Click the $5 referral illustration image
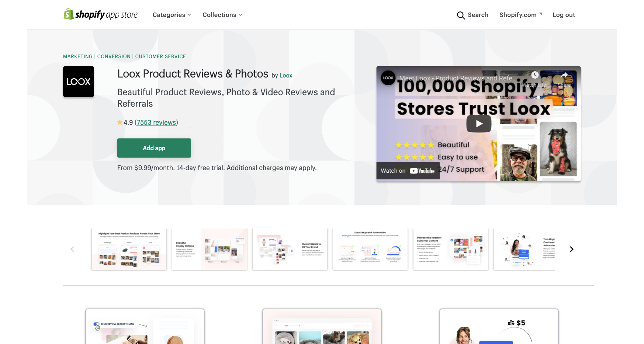 [499, 327]
